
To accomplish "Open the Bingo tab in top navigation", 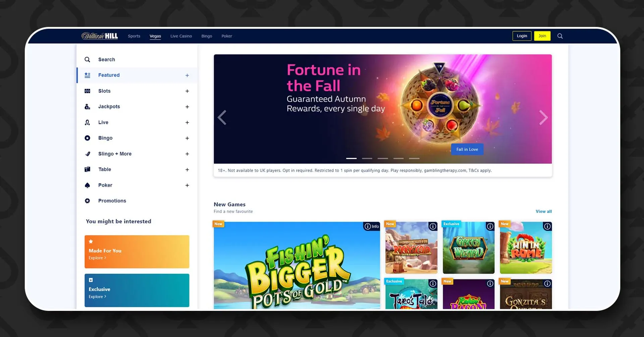I will pyautogui.click(x=207, y=36).
